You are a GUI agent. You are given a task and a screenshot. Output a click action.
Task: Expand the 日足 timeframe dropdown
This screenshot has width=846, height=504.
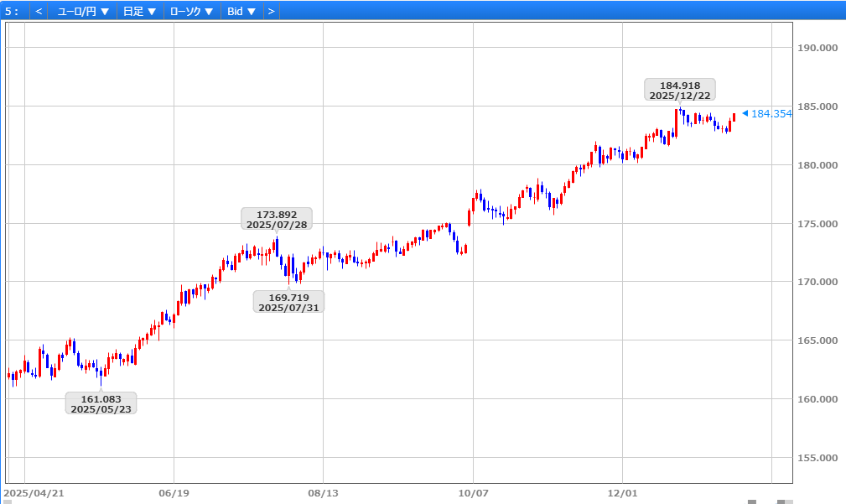click(139, 12)
